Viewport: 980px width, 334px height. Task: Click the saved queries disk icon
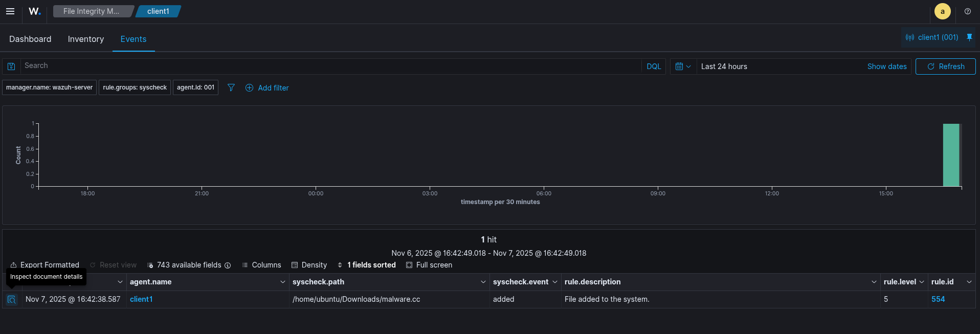pos(11,66)
